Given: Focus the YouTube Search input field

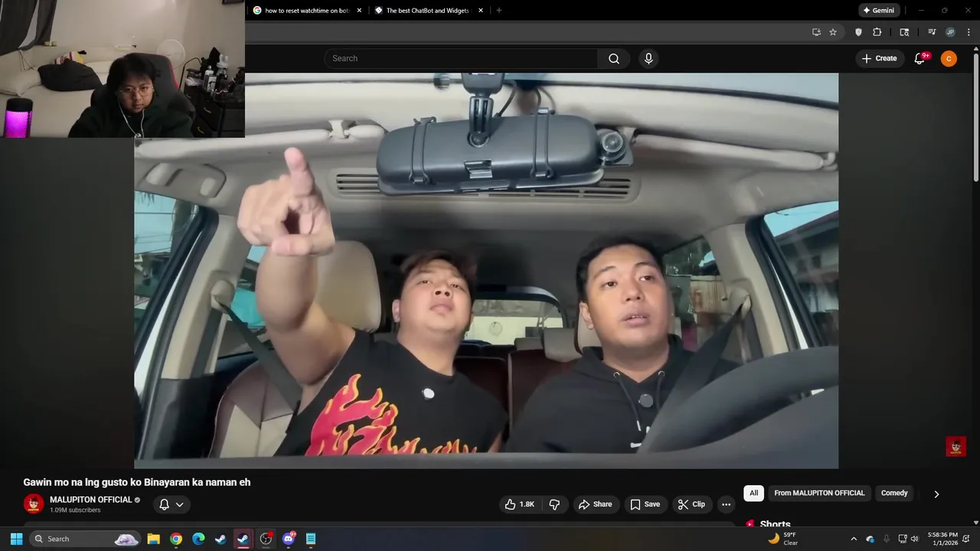Looking at the screenshot, I should (461, 58).
